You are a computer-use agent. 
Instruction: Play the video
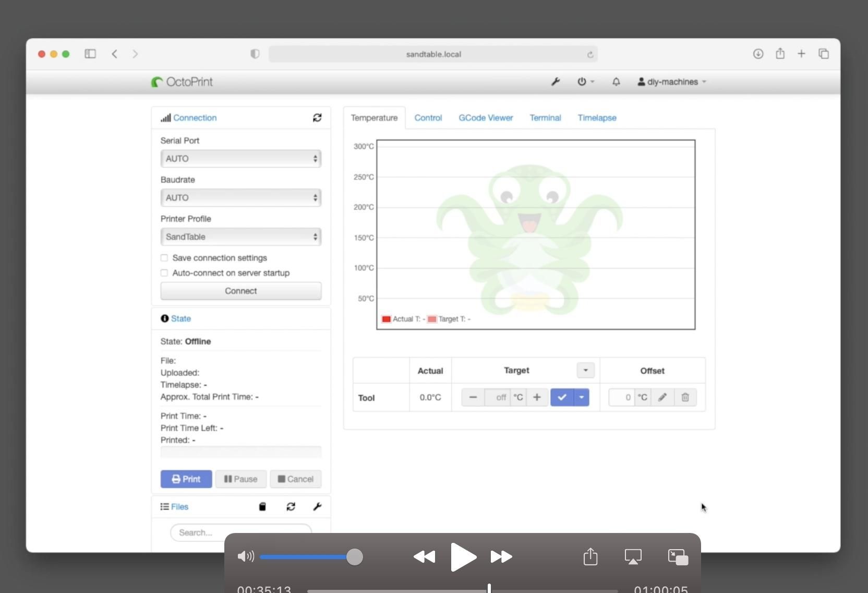click(463, 557)
